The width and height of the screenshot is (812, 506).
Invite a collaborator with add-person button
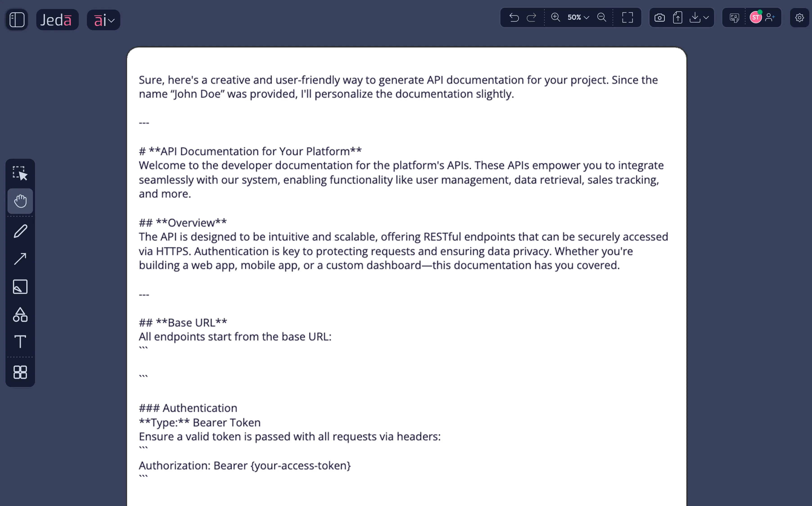(770, 17)
